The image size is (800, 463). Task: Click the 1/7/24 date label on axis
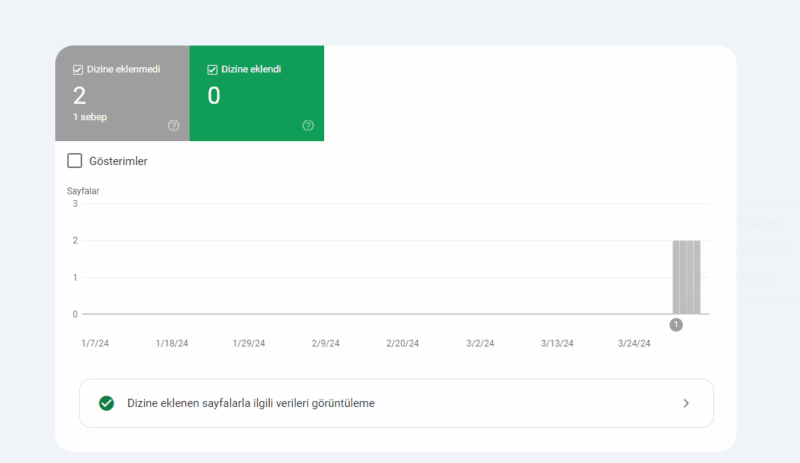[x=95, y=343]
